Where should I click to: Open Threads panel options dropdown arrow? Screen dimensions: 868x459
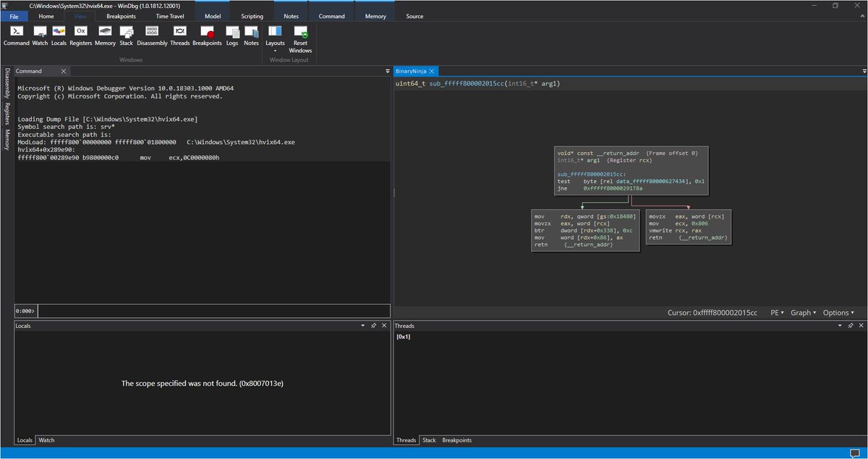839,326
